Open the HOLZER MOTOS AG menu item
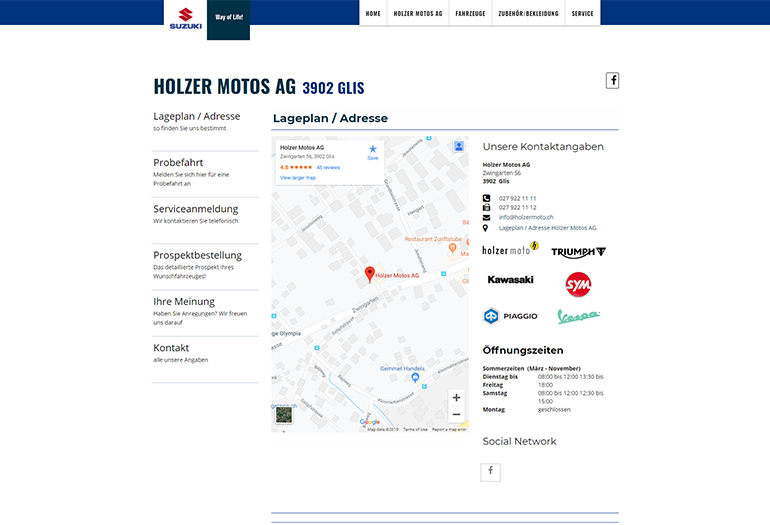 pos(418,13)
